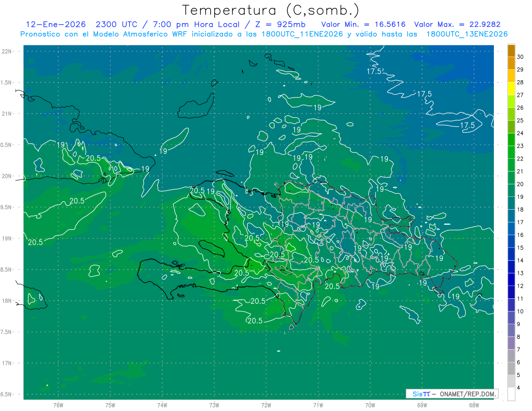Click the white colorbar swatch below 4

coord(511,394)
